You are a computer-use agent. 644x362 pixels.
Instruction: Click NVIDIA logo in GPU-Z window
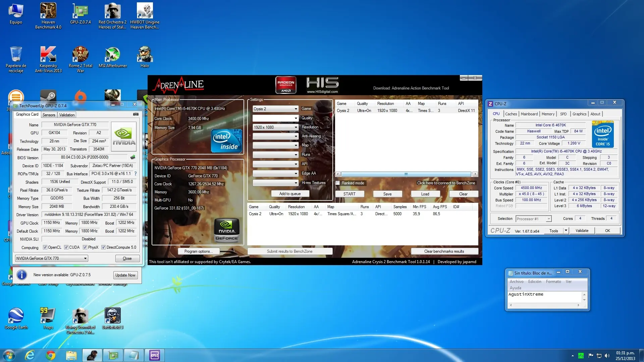(124, 136)
